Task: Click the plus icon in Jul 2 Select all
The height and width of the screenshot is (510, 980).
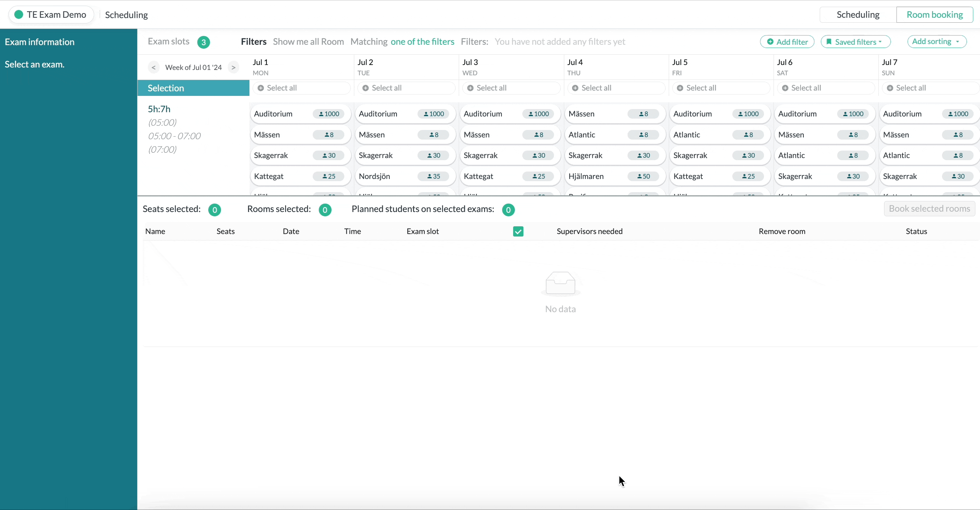Action: 366,88
